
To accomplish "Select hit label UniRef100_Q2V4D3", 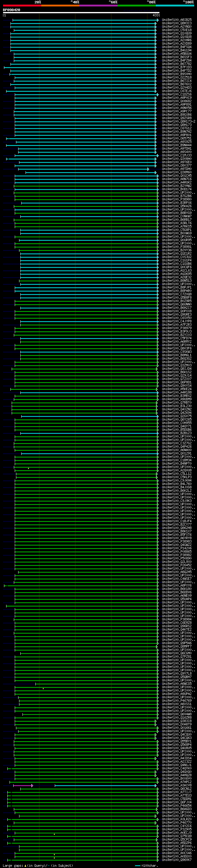I will click(176, 88).
